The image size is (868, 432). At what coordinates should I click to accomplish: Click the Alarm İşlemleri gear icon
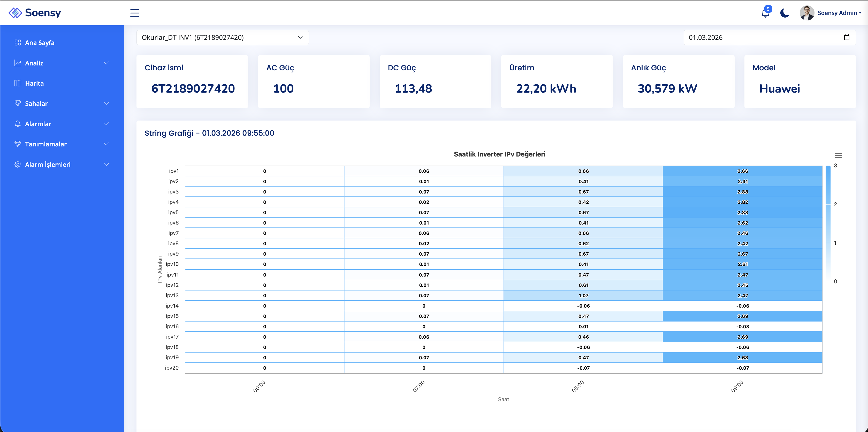tap(18, 165)
